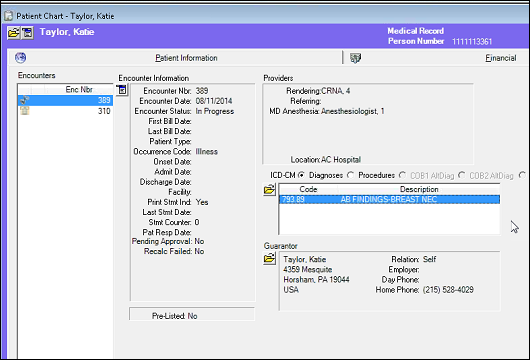530x360 pixels.
Task: Switch to the Financial tab
Action: 501,58
